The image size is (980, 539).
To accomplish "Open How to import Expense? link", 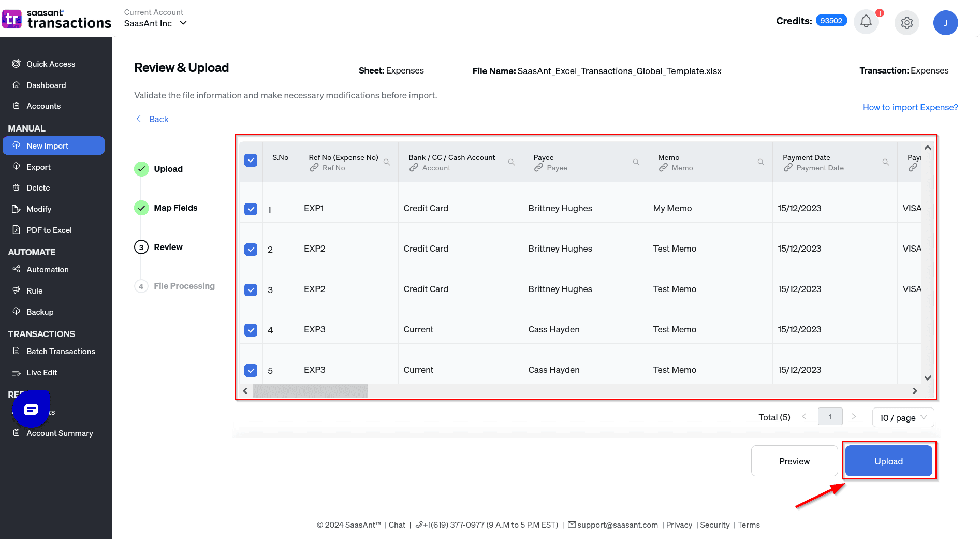I will 910,107.
